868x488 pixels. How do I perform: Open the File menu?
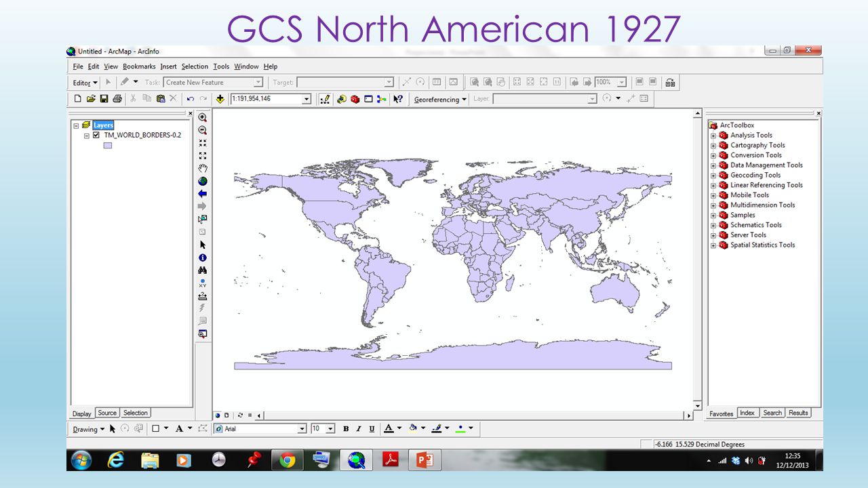[78, 66]
